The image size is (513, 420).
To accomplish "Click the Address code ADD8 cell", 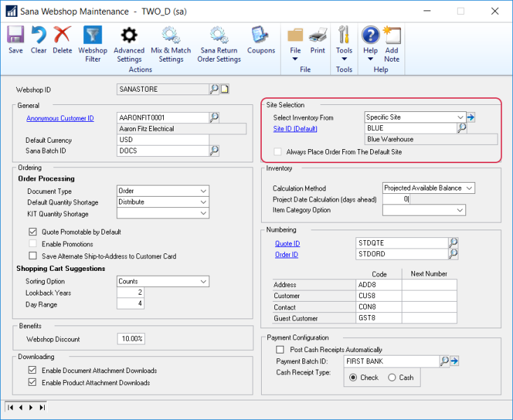I will [x=379, y=284].
